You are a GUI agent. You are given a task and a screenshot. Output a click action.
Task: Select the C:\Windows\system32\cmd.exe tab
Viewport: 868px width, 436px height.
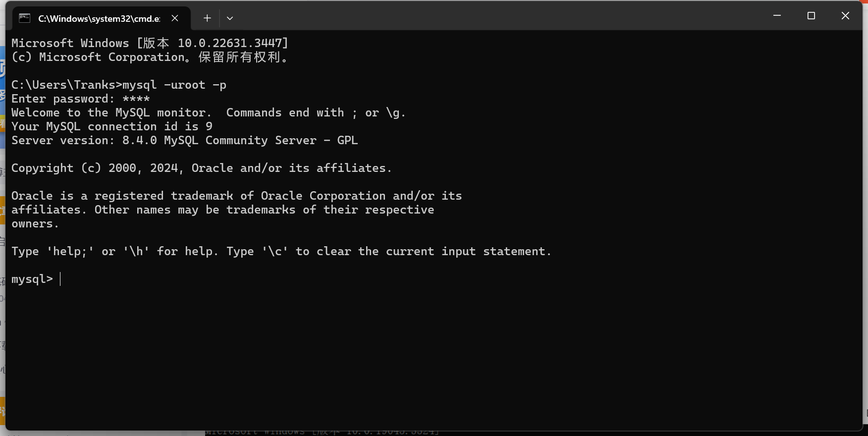(99, 18)
